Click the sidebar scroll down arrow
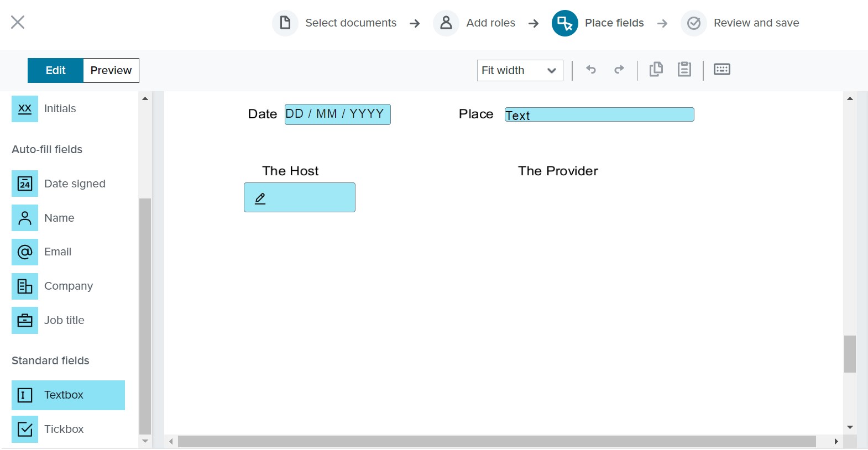The width and height of the screenshot is (868, 450). [x=145, y=441]
